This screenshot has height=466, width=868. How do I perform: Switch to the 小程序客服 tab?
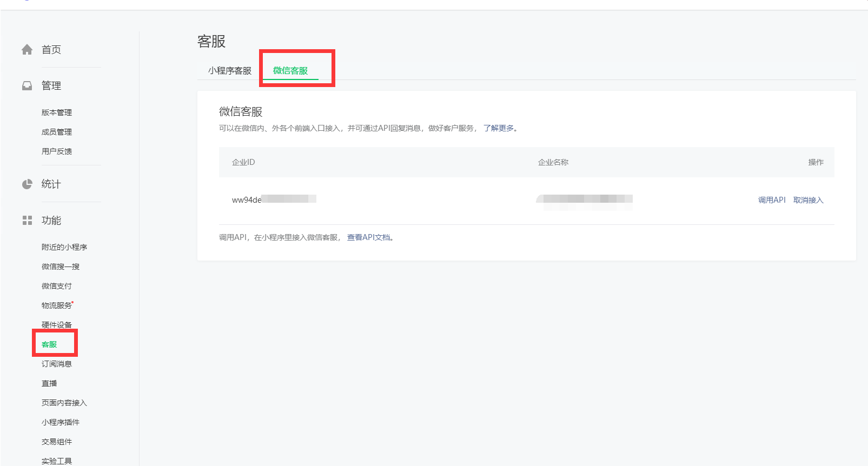pos(230,71)
